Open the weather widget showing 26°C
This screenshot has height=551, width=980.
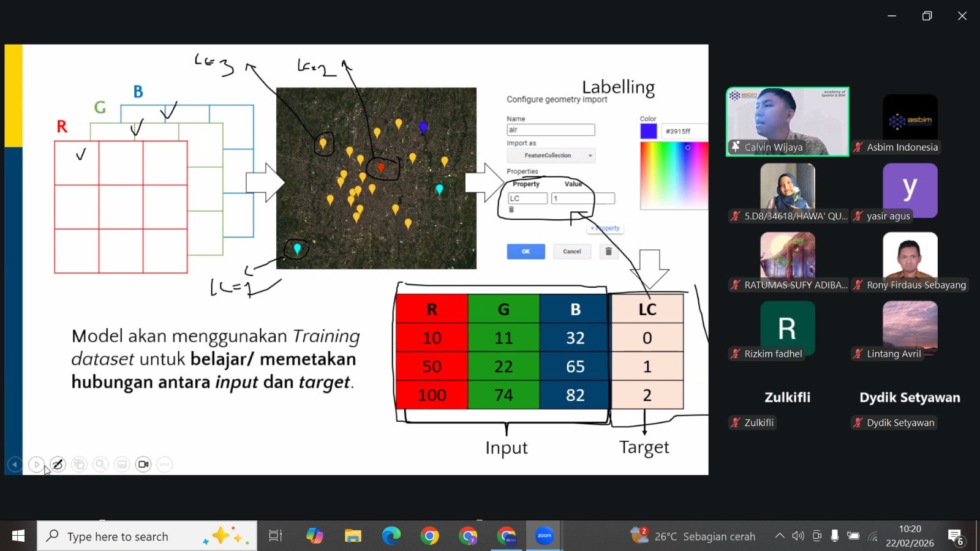click(x=693, y=536)
